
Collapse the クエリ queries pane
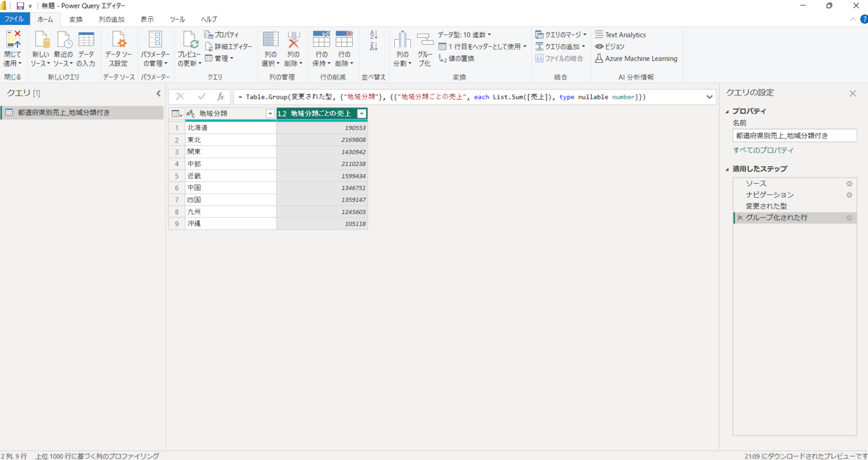[158, 93]
